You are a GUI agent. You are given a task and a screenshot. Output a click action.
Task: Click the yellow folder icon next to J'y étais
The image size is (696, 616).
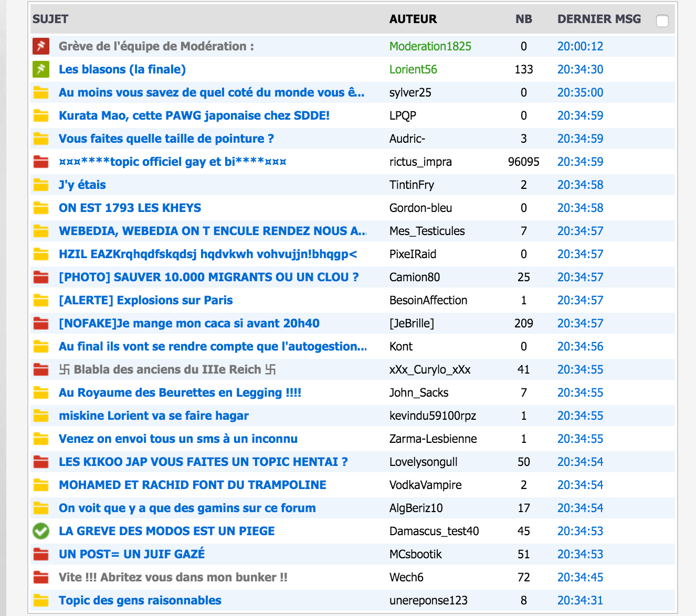(41, 185)
